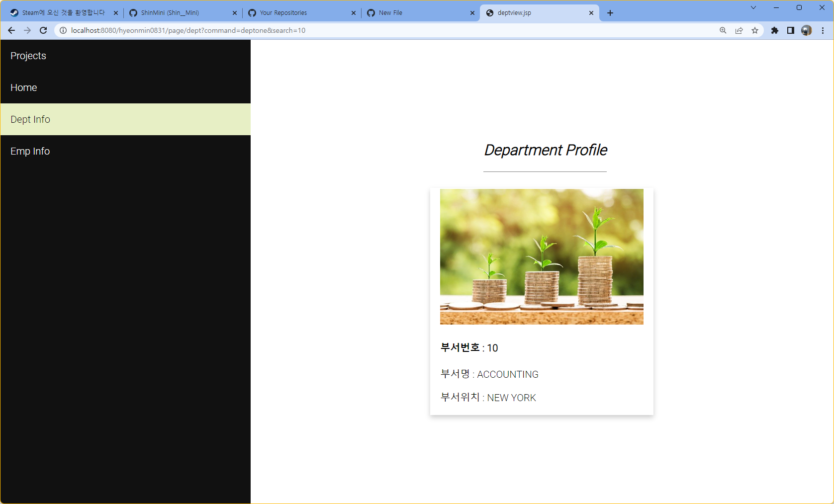Open the Chrome three-dot menu
This screenshot has height=504, width=834.
[x=823, y=30]
